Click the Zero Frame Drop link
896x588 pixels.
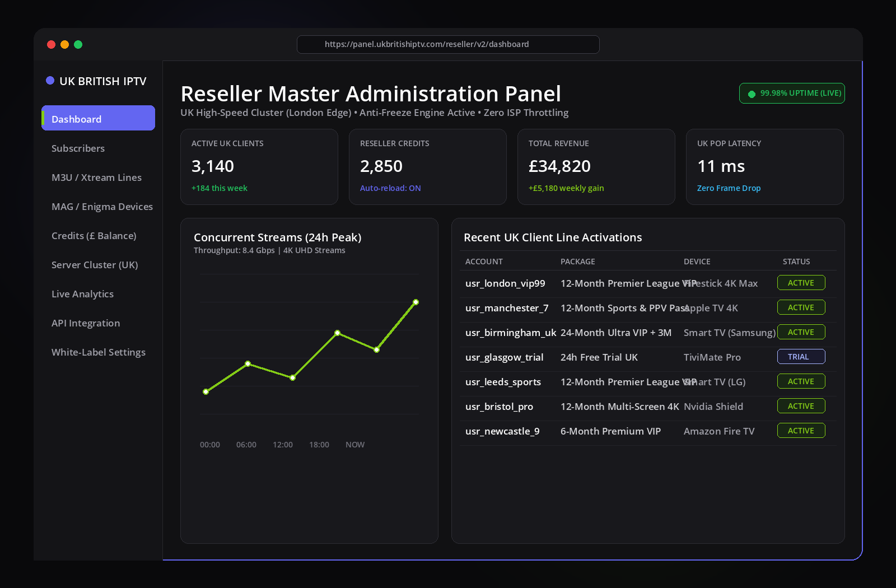click(729, 188)
